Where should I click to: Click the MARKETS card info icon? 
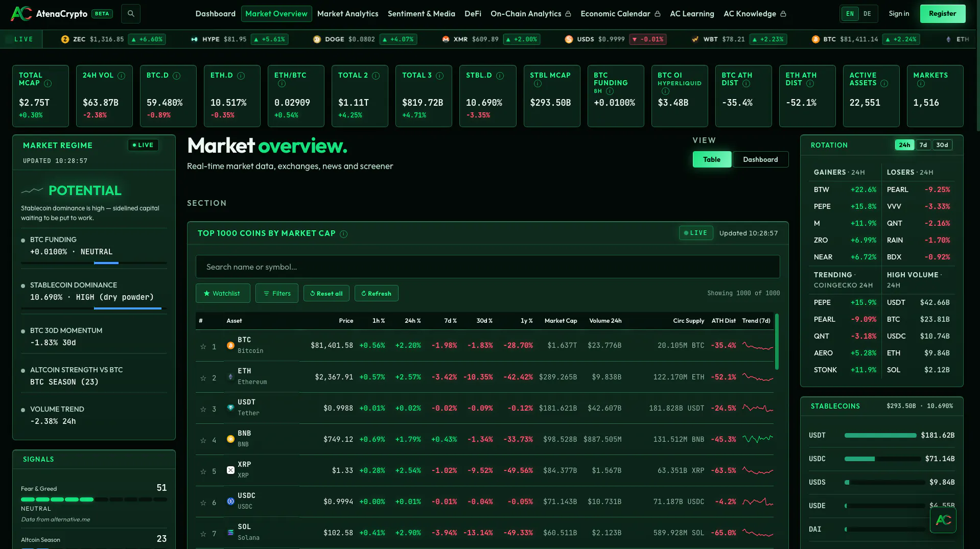921,83
